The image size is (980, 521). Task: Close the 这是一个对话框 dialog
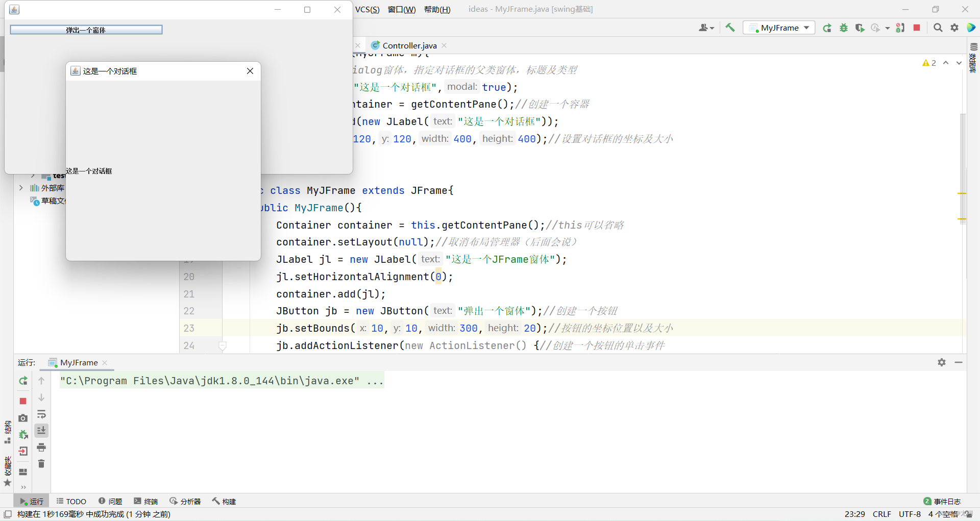pyautogui.click(x=250, y=71)
